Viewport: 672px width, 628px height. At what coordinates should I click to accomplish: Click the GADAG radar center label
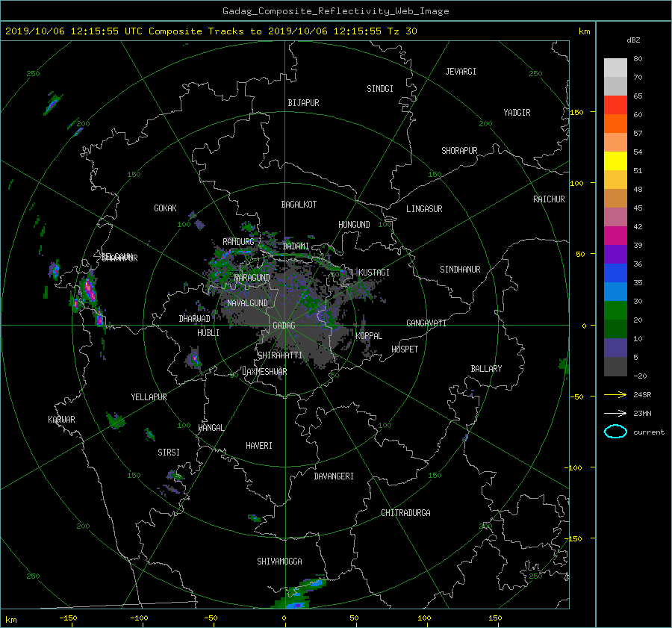(284, 326)
